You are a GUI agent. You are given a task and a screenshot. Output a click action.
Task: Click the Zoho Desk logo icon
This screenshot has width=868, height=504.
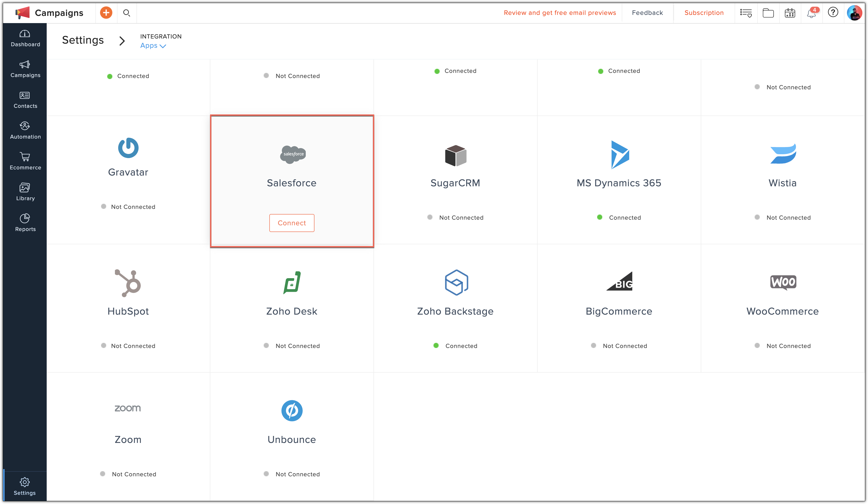(x=292, y=283)
